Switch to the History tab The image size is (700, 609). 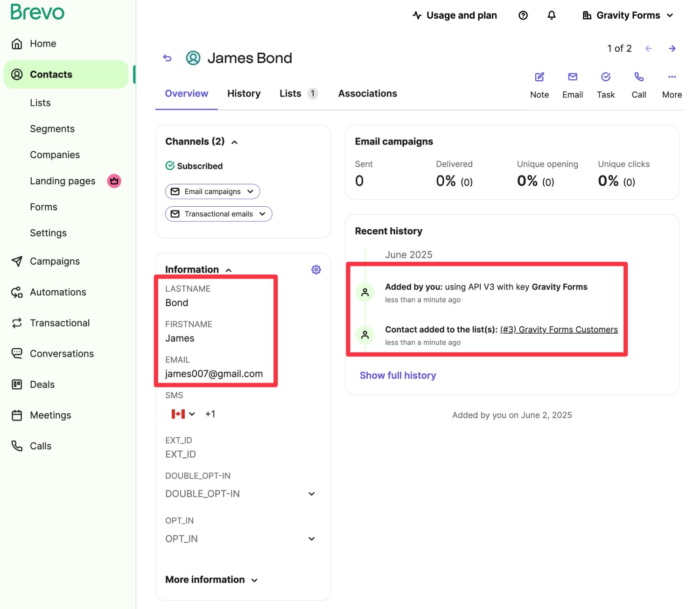point(244,94)
